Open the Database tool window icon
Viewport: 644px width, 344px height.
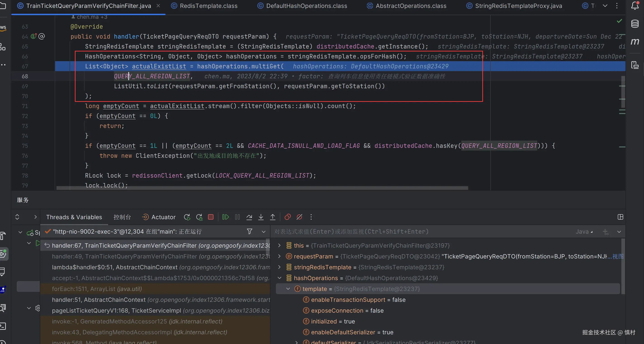(635, 24)
